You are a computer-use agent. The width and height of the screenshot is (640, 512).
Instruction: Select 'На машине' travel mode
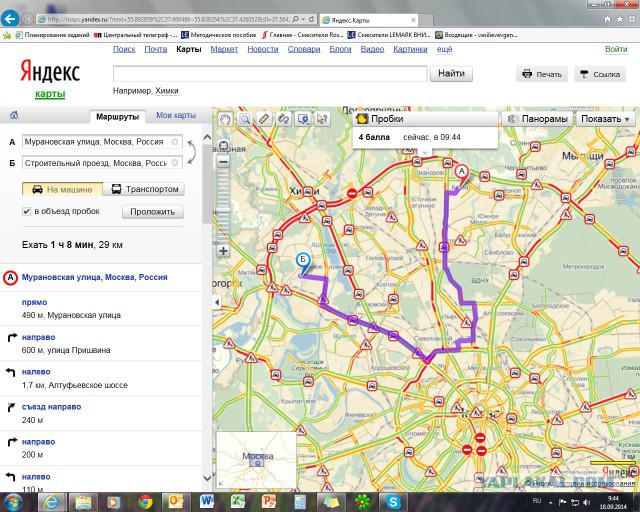click(62, 189)
